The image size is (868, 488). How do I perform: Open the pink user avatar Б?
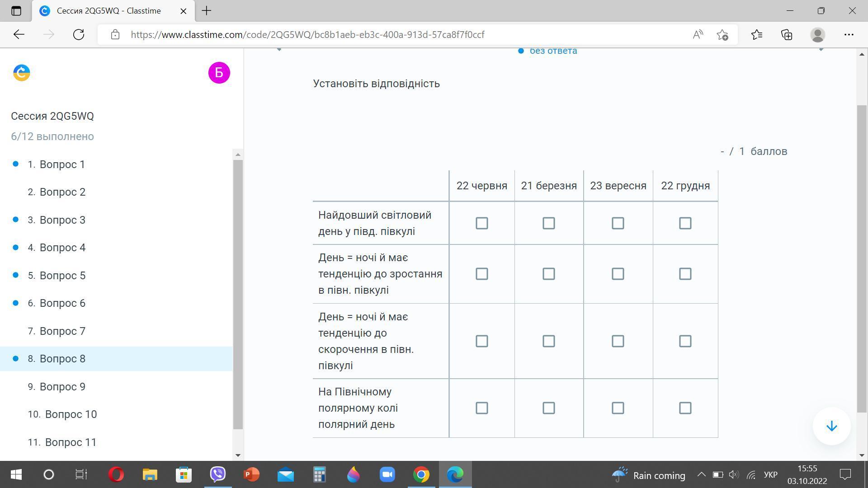[x=219, y=73]
